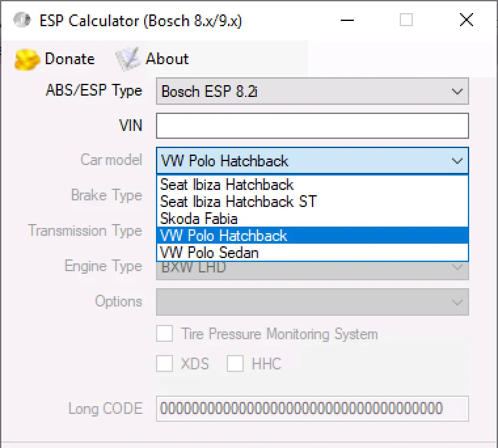Collapse the Car model combo box arrow
This screenshot has width=498, height=448.
point(457,161)
